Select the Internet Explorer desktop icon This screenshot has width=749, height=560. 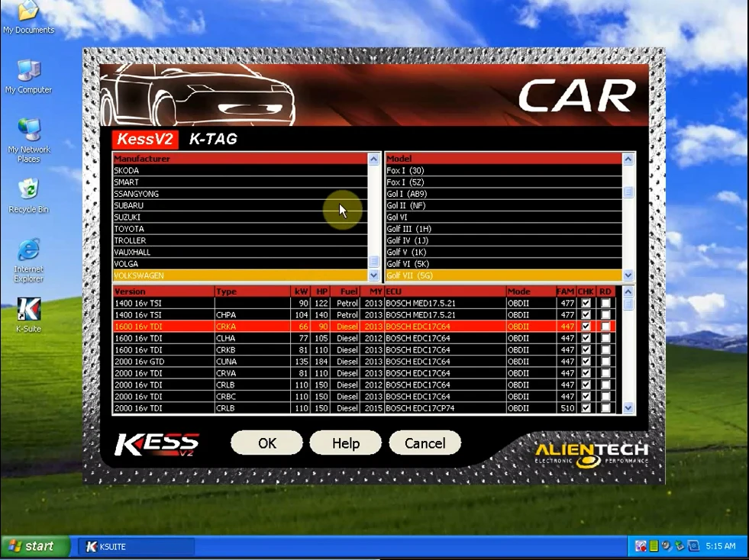pos(29,261)
